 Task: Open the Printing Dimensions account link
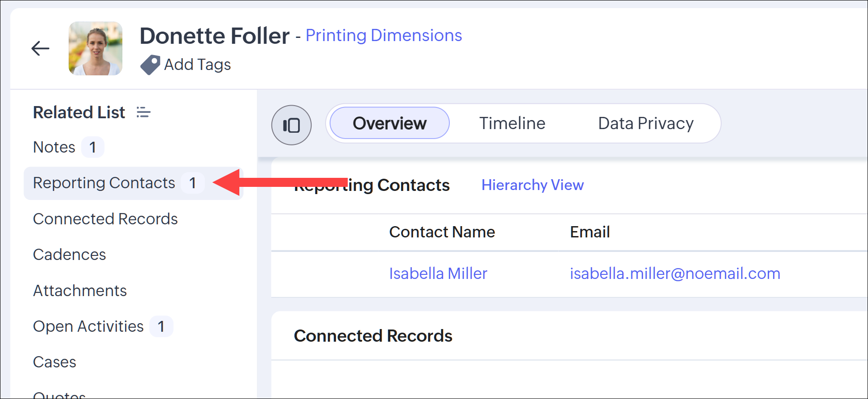point(383,35)
